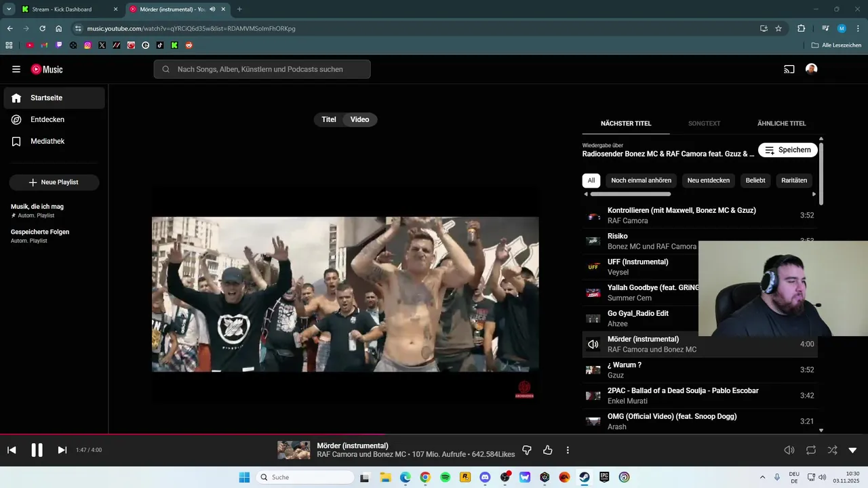Toggle shuffle mode

pos(832,450)
